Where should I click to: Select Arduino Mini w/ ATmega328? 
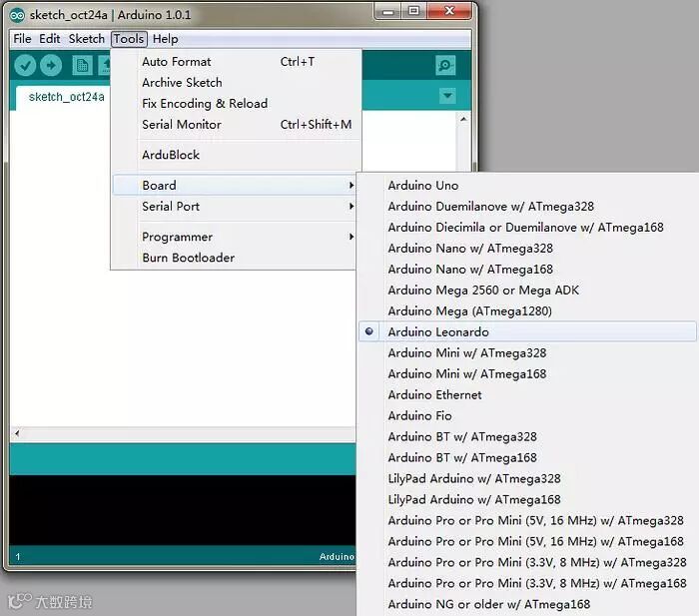(x=527, y=352)
